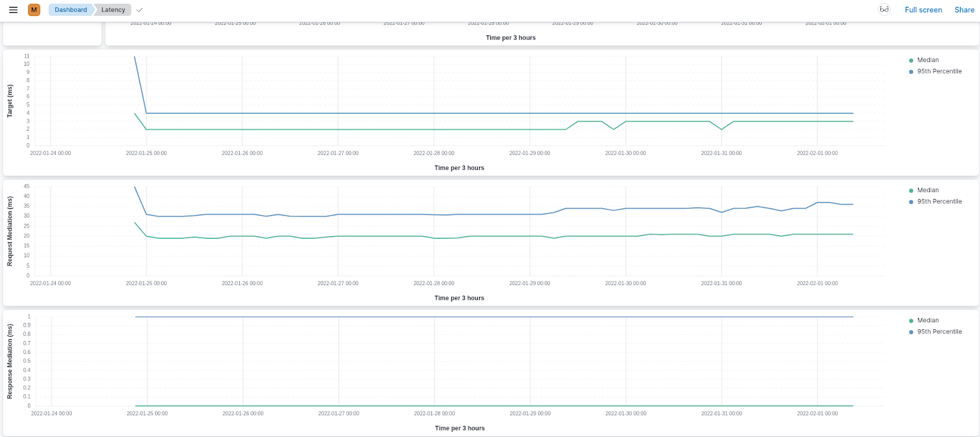Click Time per 3 hours label under Request Mediation chart
The width and height of the screenshot is (980, 437).
point(459,298)
